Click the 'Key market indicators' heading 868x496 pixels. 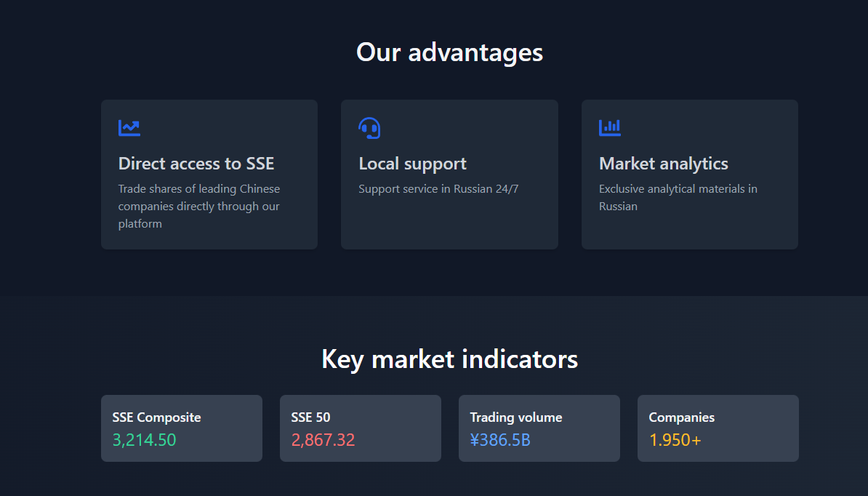pyautogui.click(x=449, y=359)
